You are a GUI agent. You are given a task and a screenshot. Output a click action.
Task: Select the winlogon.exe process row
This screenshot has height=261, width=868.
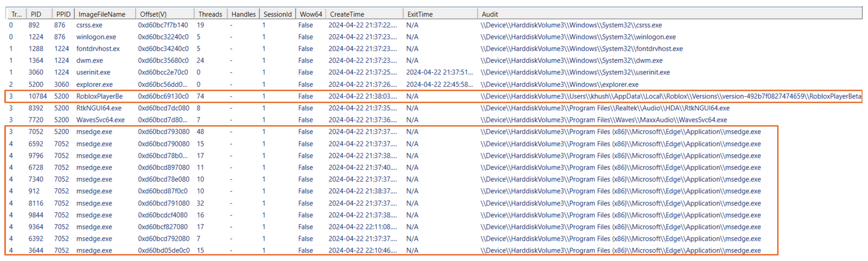pos(96,37)
